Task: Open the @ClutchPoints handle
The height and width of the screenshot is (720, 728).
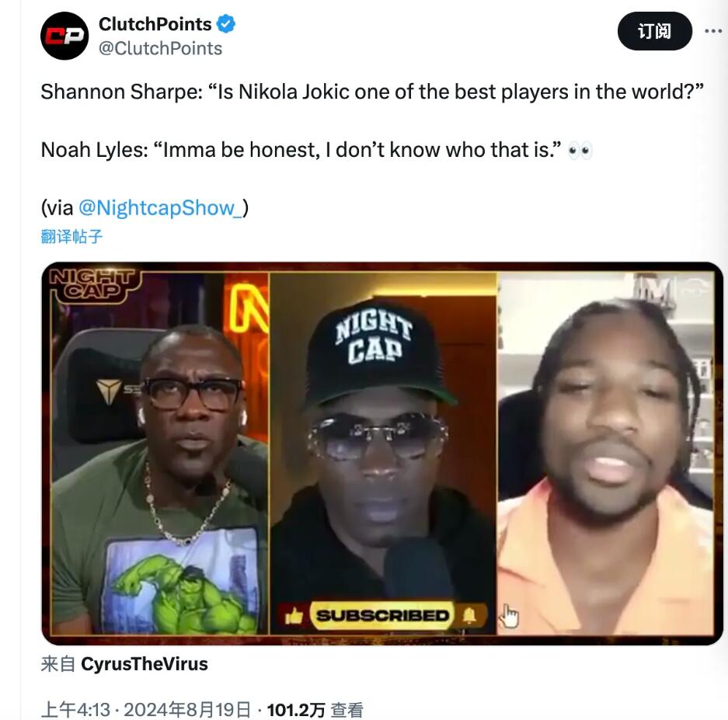Action: pyautogui.click(x=161, y=48)
